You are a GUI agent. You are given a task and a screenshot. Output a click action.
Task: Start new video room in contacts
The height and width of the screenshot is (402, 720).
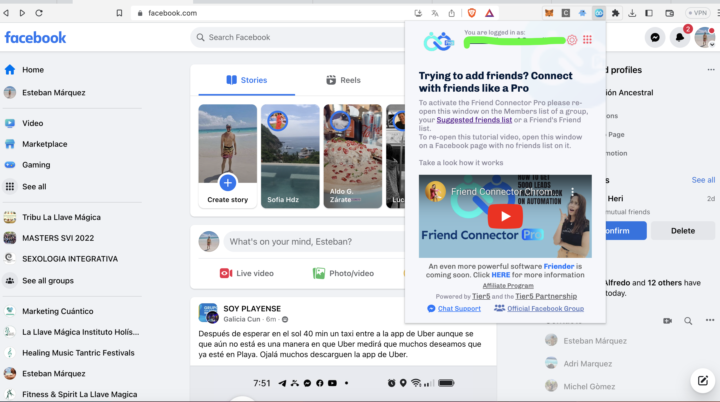click(668, 321)
